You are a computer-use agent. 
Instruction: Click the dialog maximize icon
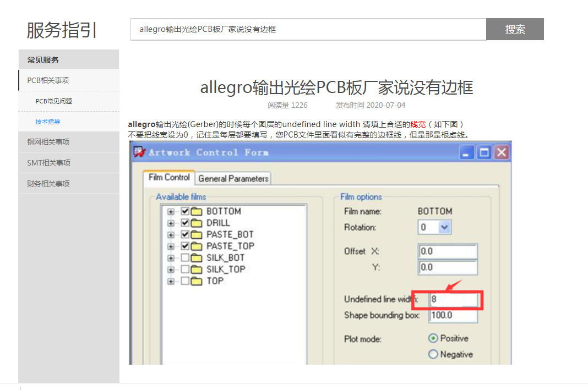(484, 152)
